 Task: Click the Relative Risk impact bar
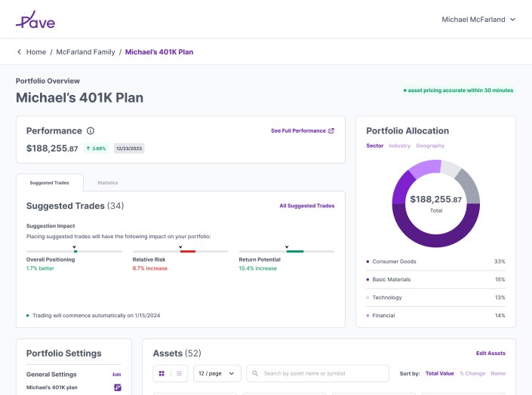click(x=180, y=251)
